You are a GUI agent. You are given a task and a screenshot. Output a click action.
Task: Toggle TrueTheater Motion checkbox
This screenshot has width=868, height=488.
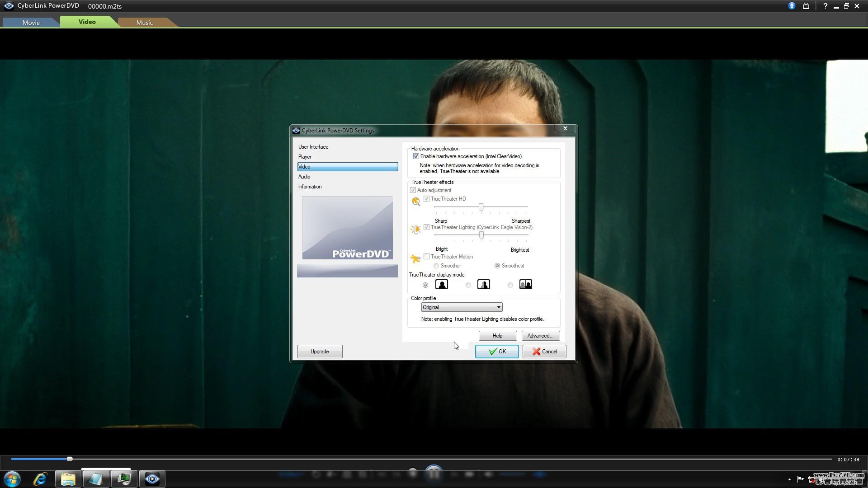point(426,257)
